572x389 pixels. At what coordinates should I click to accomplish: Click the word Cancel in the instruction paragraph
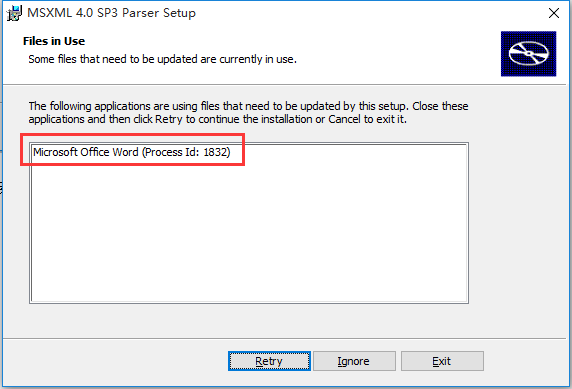coord(345,119)
